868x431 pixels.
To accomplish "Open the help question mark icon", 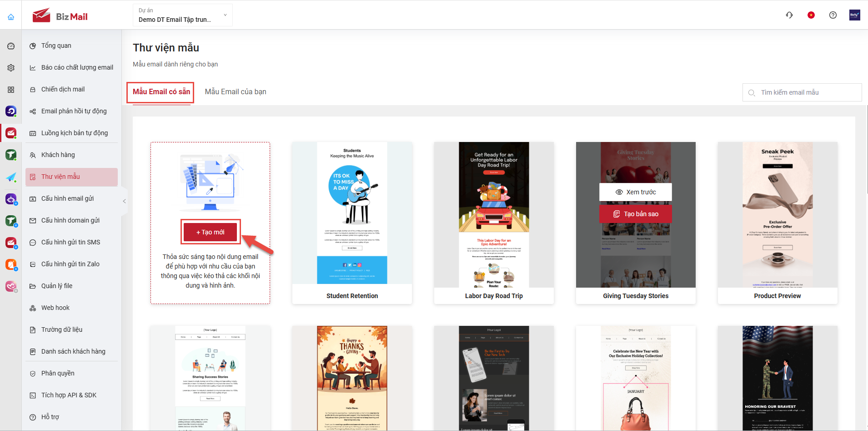I will (833, 15).
